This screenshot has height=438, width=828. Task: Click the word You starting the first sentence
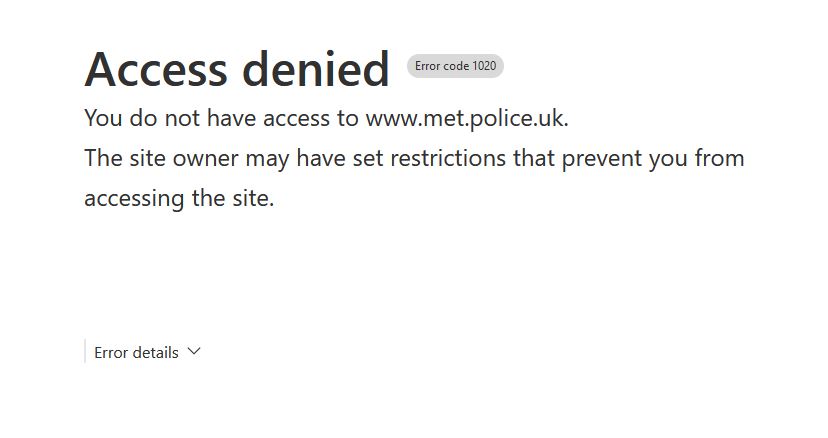tap(103, 118)
